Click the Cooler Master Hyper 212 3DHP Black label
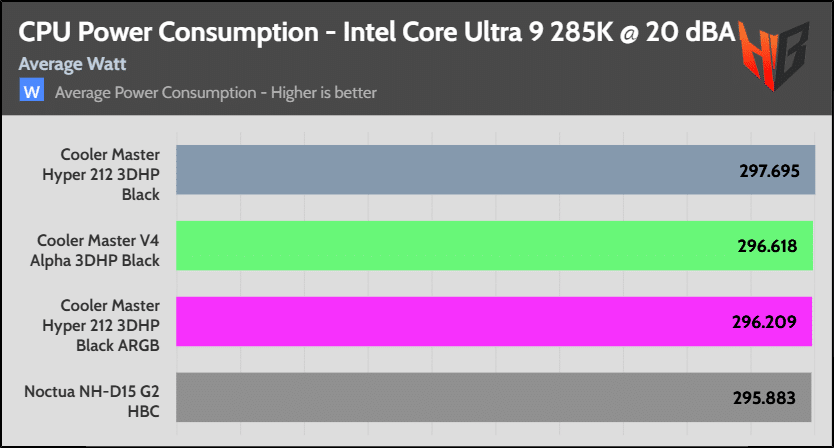This screenshot has height=448, width=834. click(x=110, y=171)
